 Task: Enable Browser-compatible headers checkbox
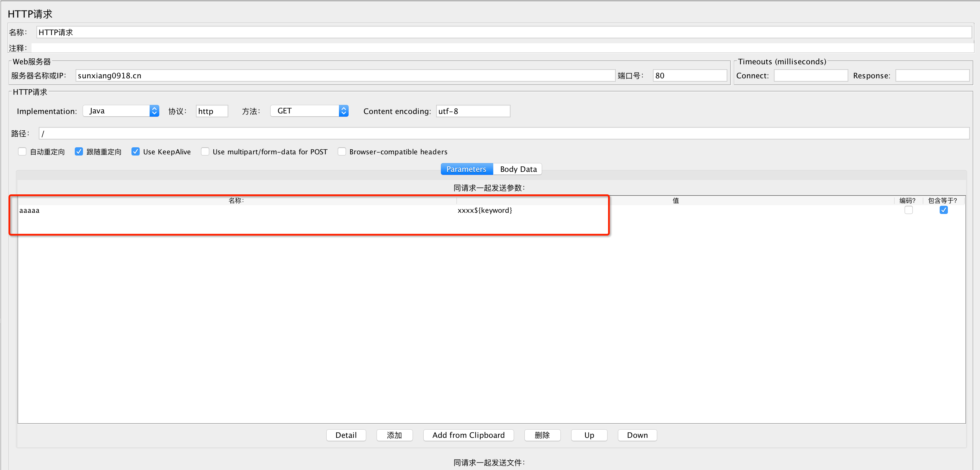click(342, 151)
